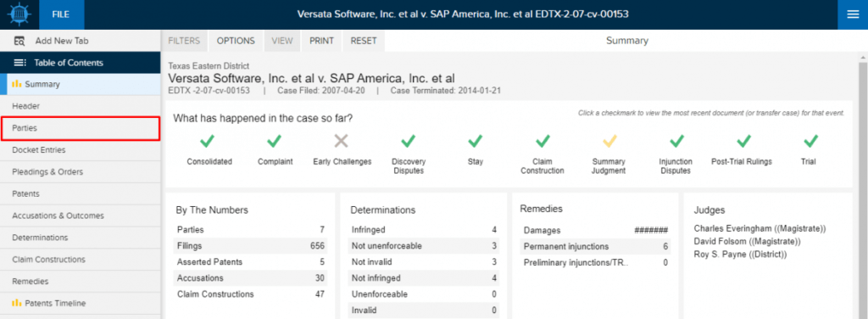This screenshot has height=319, width=868.
Task: Open the OPTIONS tab
Action: 236,41
